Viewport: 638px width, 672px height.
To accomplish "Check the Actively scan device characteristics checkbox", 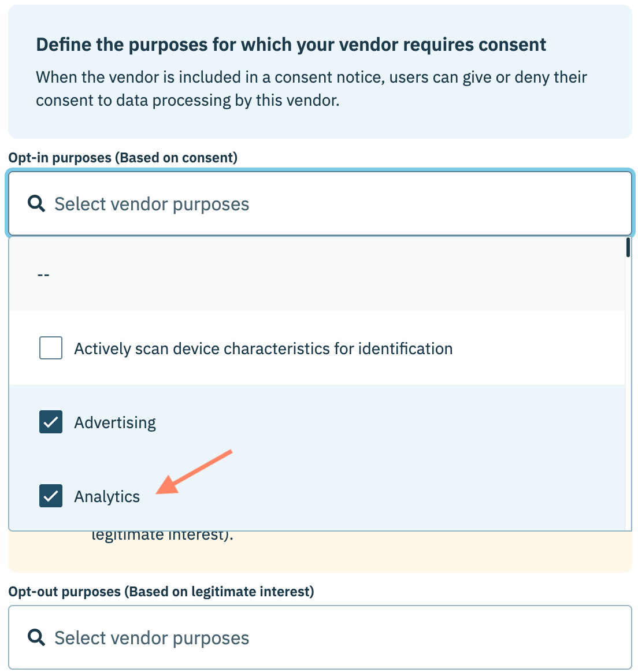I will tap(51, 348).
